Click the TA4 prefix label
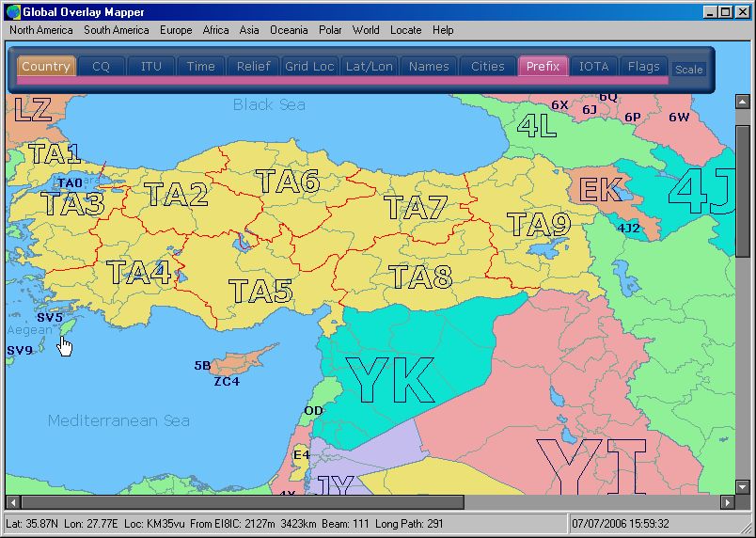Screen dimensions: 756x538 (x=139, y=273)
